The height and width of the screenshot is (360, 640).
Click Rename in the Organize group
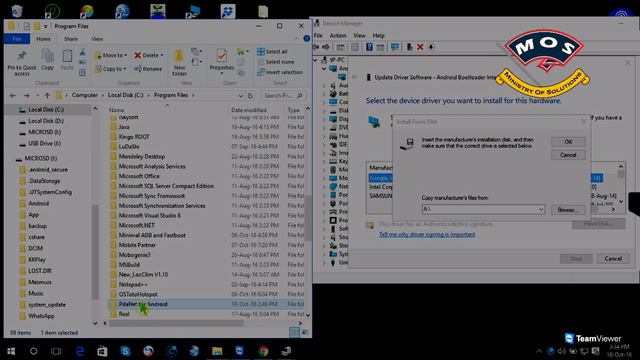coord(148,69)
